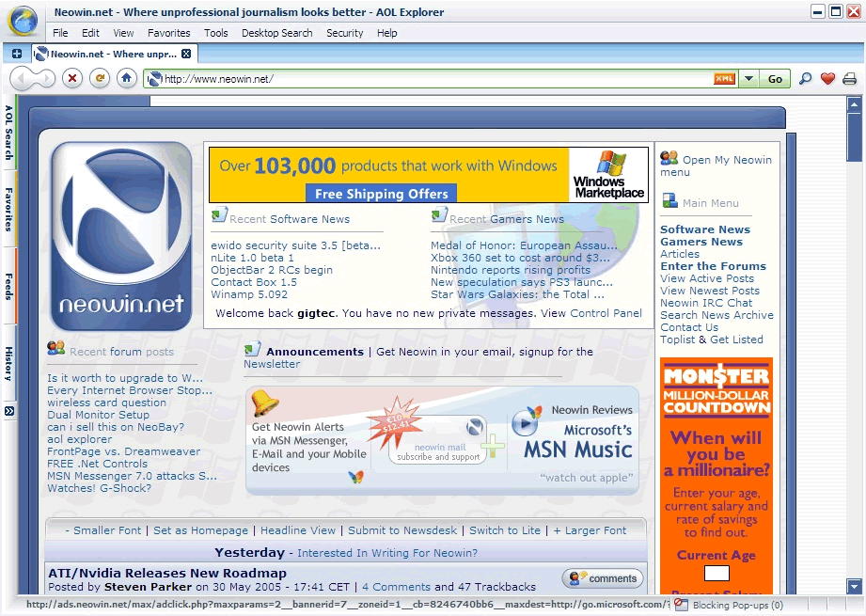This screenshot has width=866, height=616.
Task: Open the search magnifier tool
Action: (805, 79)
